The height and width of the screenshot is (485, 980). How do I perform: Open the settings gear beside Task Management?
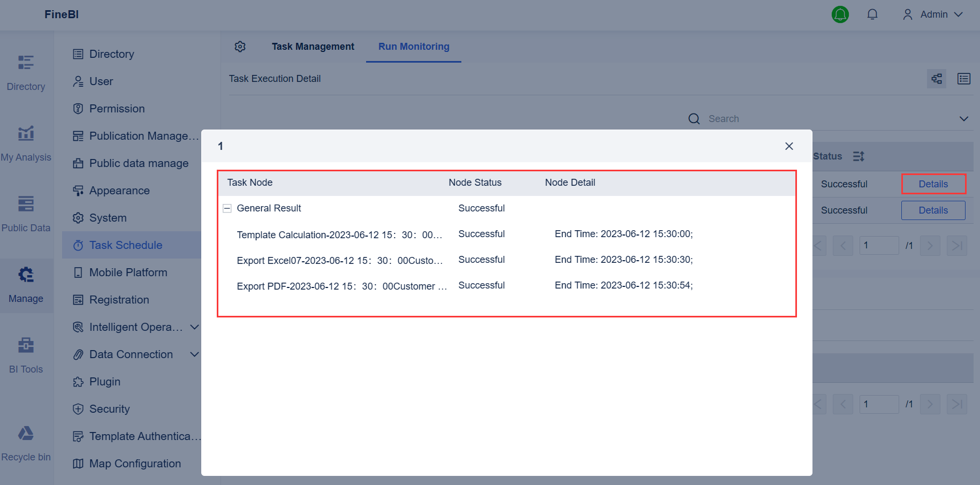coord(240,47)
